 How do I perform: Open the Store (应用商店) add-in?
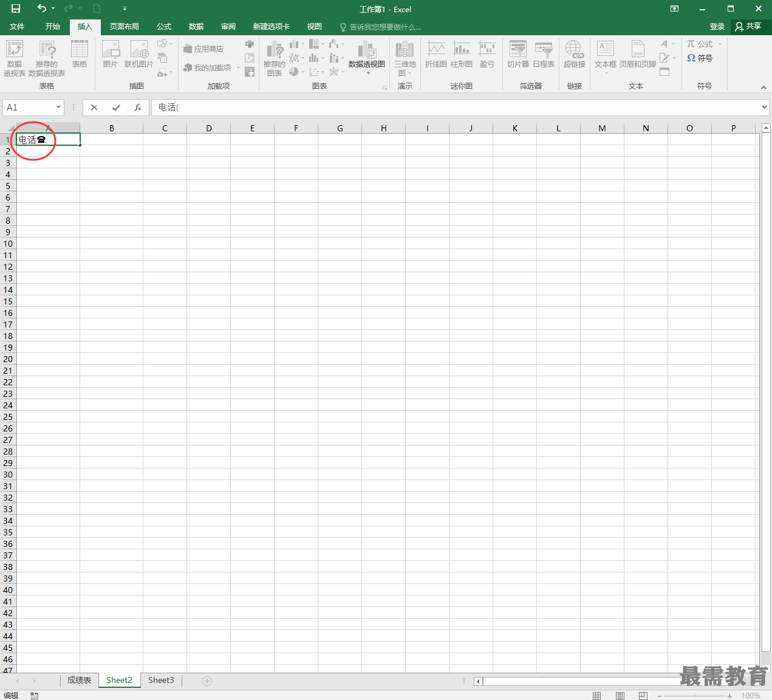(203, 49)
